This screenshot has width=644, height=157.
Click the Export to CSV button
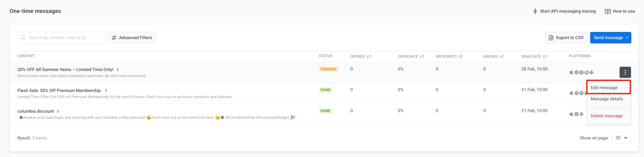coord(566,38)
